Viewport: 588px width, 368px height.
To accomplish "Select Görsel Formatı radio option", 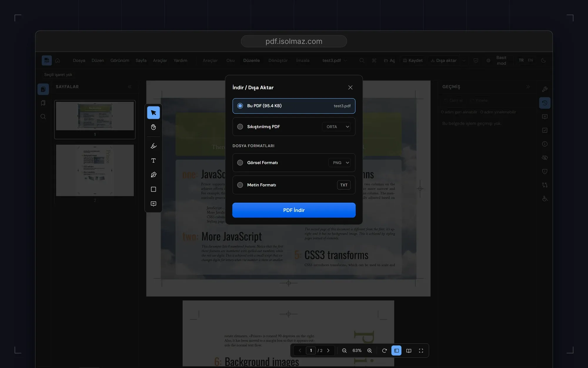I will [x=240, y=163].
